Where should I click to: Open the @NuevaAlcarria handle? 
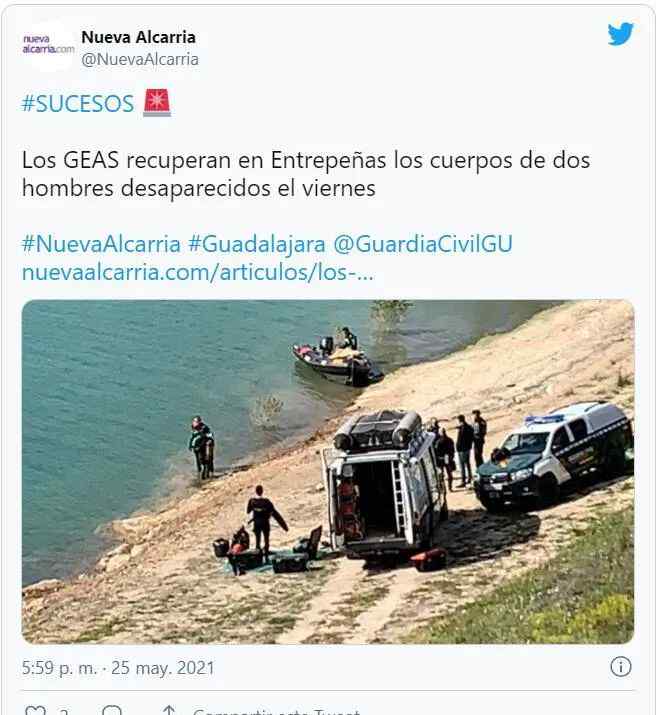point(140,59)
